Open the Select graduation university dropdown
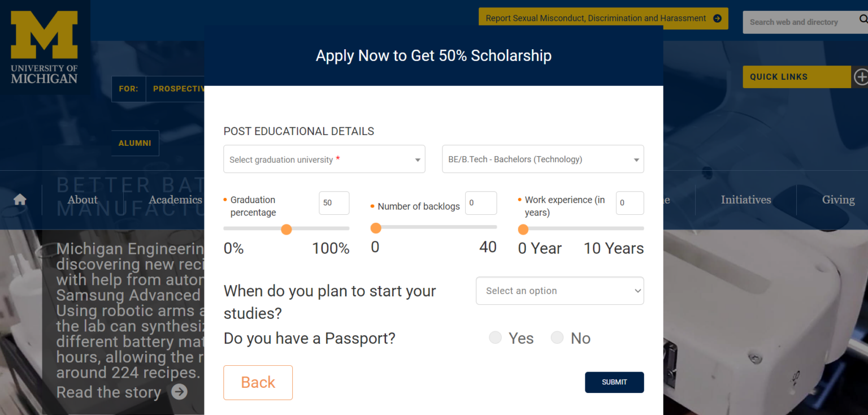The image size is (868, 415). click(x=324, y=159)
